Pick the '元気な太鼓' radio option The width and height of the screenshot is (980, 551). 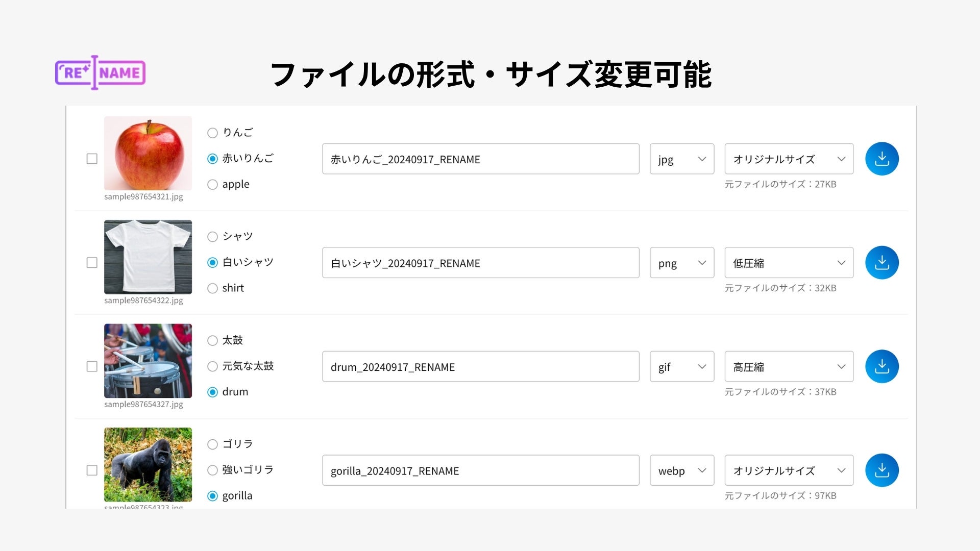pos(213,366)
